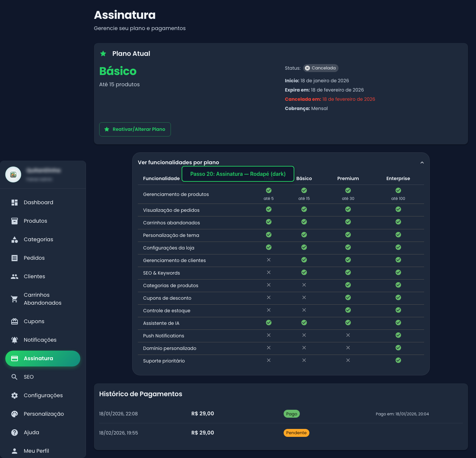
Task: Collapse 'Ver funcionalidades por plano' header
Action: 178,163
